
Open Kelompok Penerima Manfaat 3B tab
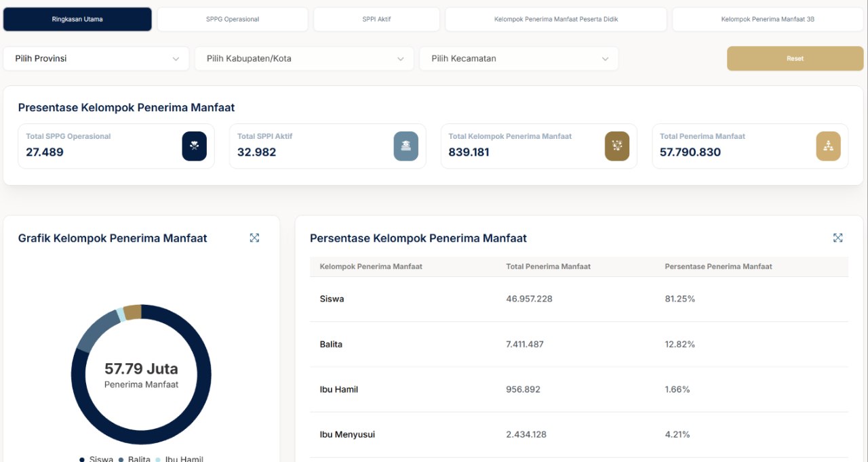pyautogui.click(x=768, y=19)
